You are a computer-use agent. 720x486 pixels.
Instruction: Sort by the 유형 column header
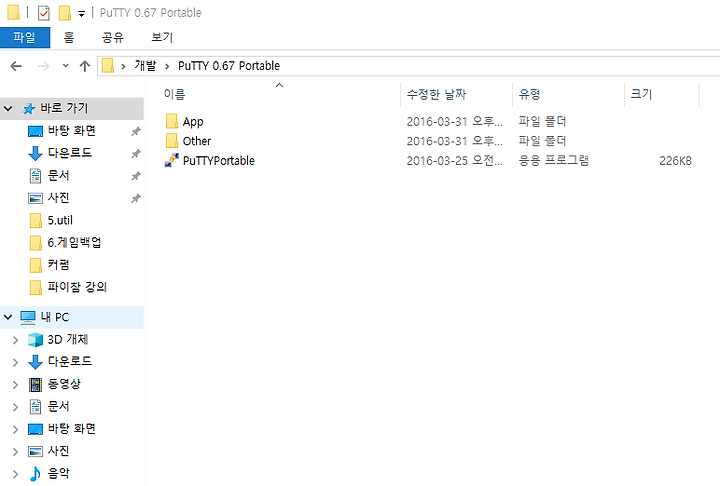[x=529, y=94]
